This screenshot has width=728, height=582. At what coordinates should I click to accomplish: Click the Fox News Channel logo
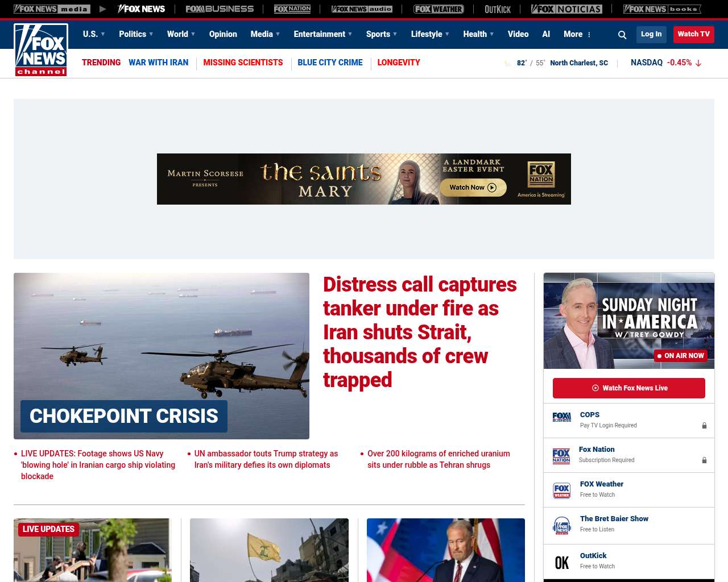[41, 50]
